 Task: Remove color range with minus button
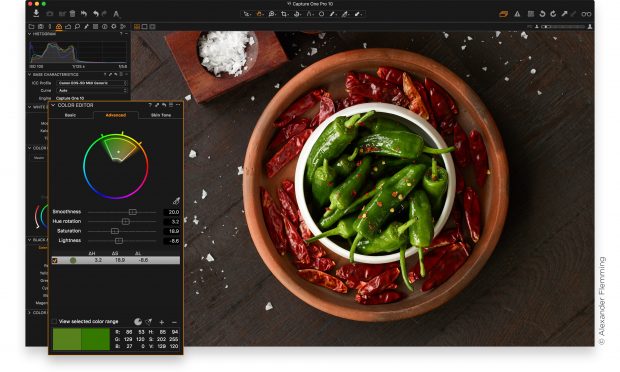pyautogui.click(x=174, y=322)
